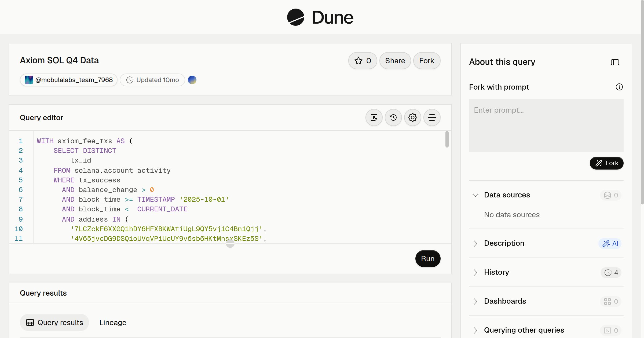Click the page vertical scrollbar on right
644x338 pixels.
pyautogui.click(x=642, y=102)
